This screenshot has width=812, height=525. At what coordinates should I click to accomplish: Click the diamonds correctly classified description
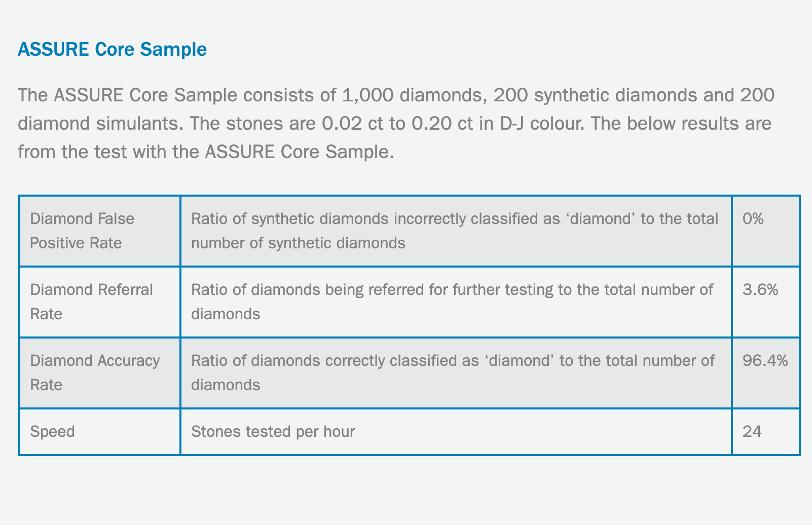[x=453, y=372]
